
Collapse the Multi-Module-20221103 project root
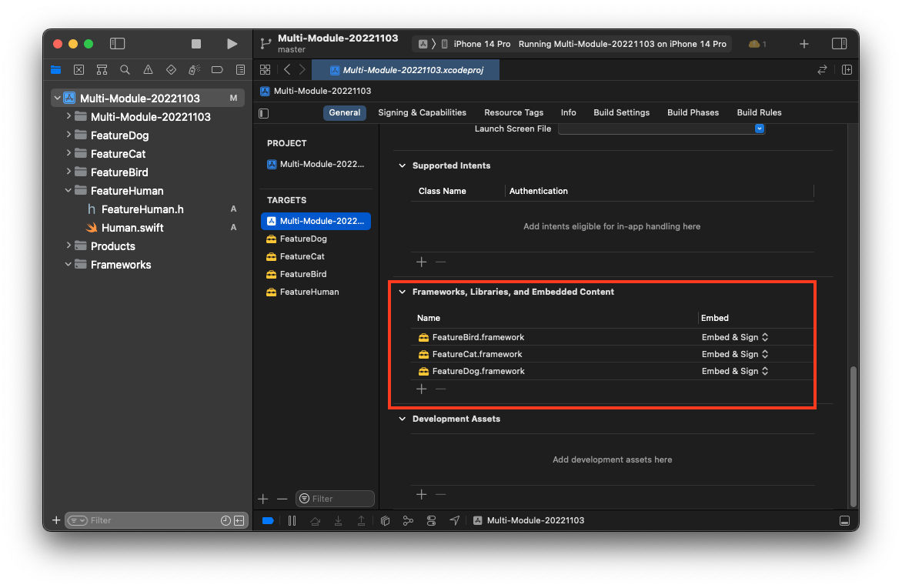click(58, 99)
